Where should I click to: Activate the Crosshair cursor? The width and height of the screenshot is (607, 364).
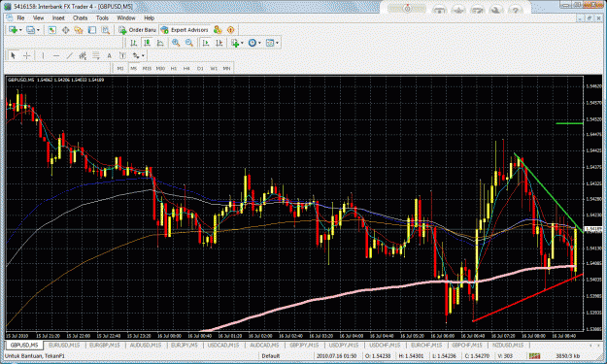point(26,56)
